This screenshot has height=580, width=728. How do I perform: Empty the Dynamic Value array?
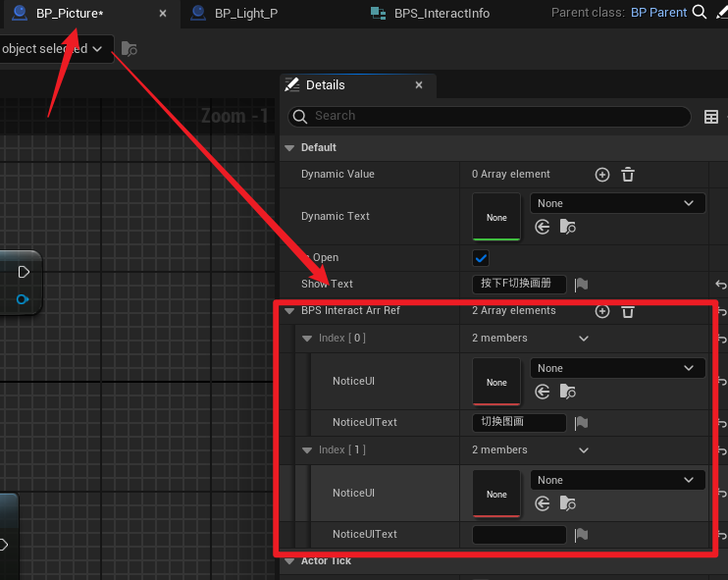628,175
